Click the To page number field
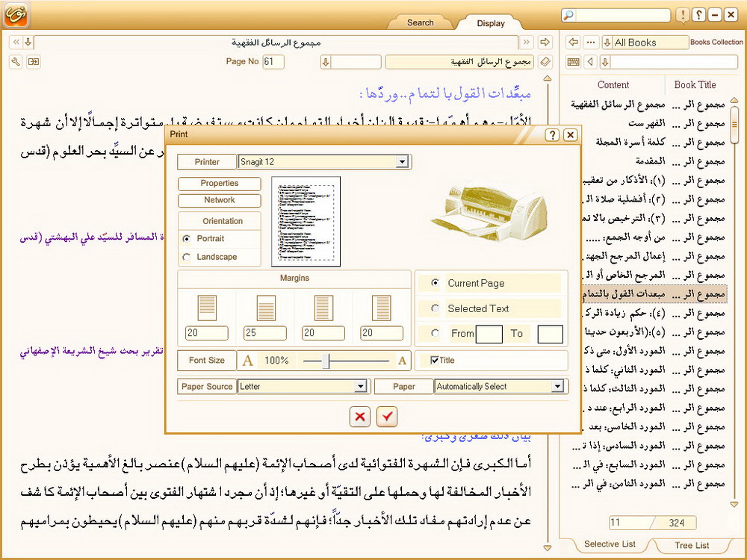Viewport: 747px width, 560px height. 551,334
